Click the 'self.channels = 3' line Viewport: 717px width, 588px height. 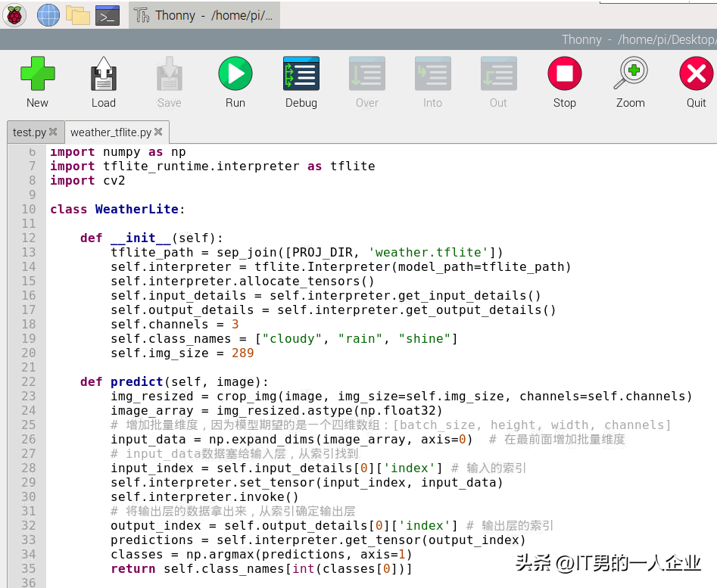click(175, 325)
